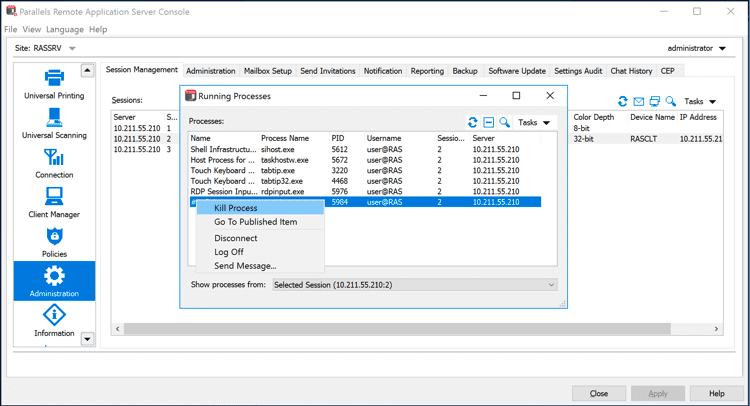Choose Kill Process from context menu
This screenshot has height=406, width=750.
click(260, 208)
